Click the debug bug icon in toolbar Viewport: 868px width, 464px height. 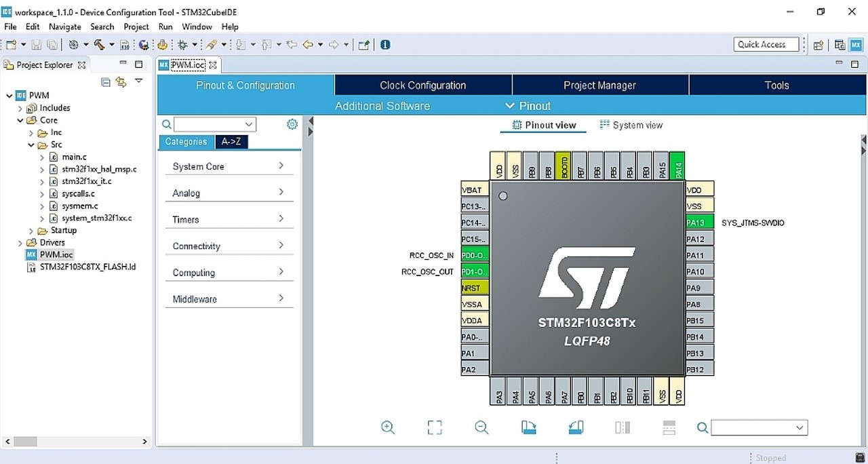[x=182, y=45]
